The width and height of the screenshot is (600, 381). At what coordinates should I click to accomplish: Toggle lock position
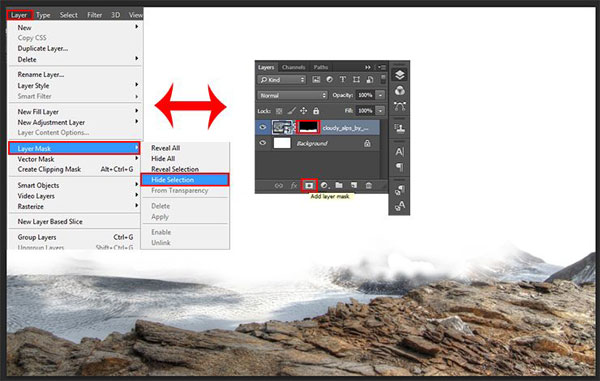click(303, 111)
